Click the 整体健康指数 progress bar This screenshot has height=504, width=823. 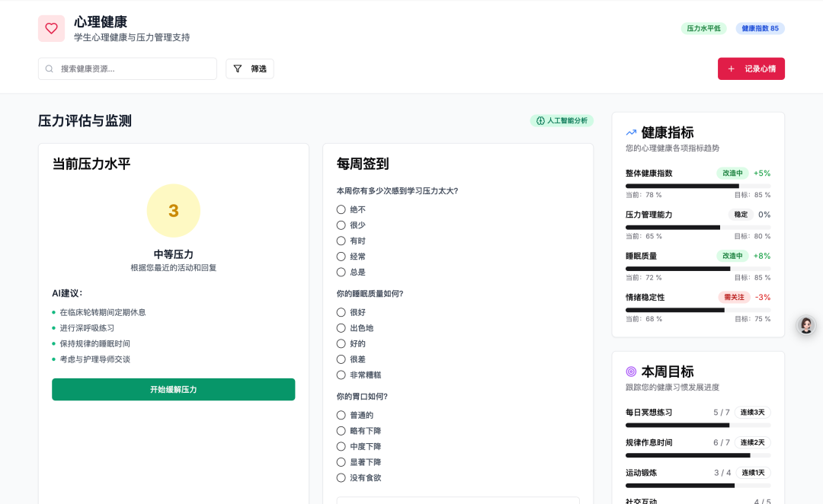click(697, 186)
